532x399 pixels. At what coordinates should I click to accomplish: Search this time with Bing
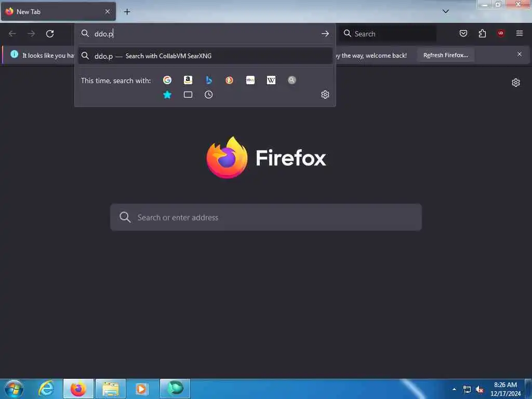click(x=209, y=80)
